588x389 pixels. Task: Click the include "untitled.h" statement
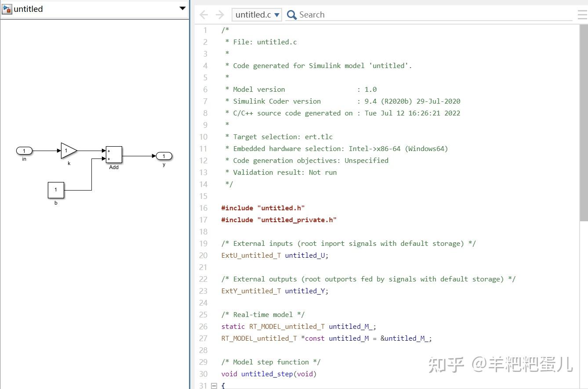coord(263,208)
